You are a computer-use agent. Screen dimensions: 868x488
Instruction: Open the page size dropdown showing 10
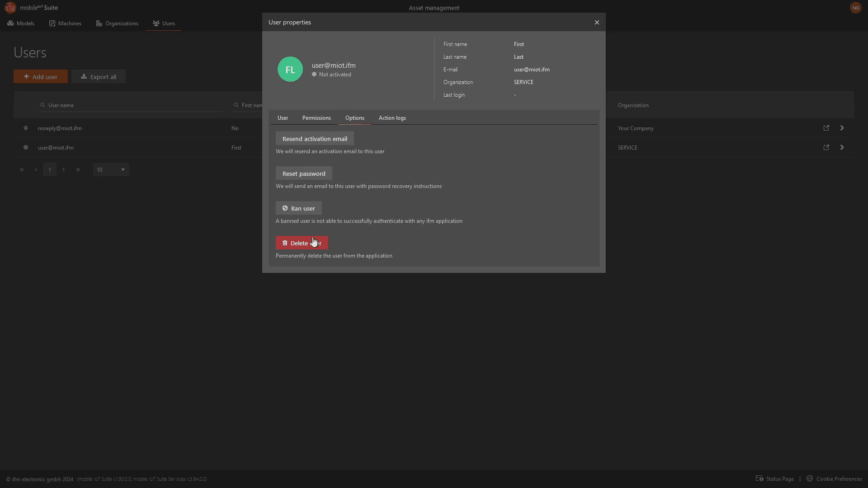[x=111, y=170]
